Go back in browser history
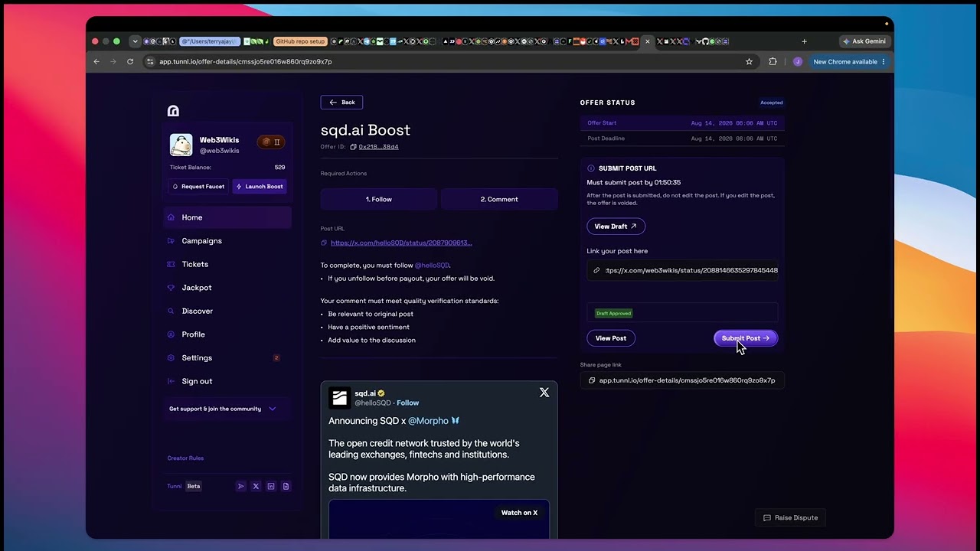980x551 pixels. (96, 61)
